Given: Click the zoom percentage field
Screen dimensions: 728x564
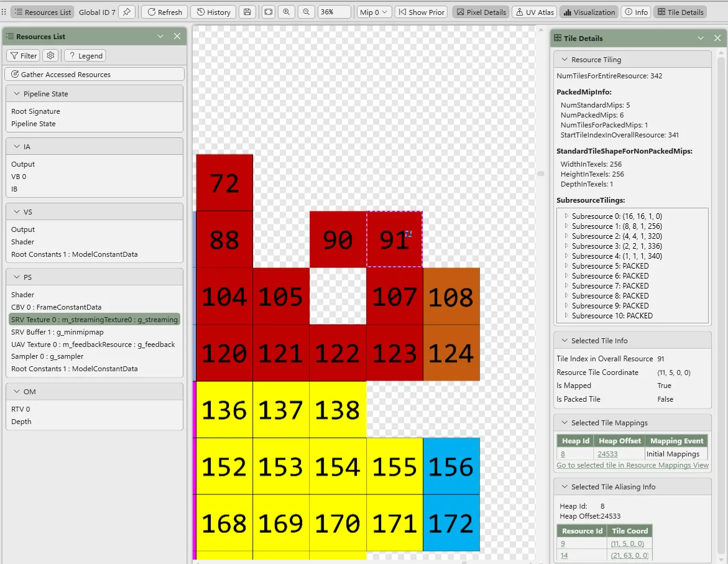Looking at the screenshot, I should point(333,12).
